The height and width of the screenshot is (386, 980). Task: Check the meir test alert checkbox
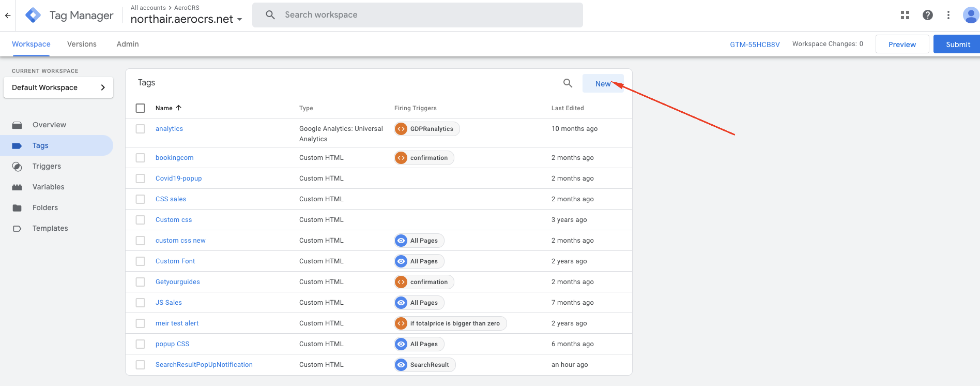[140, 323]
